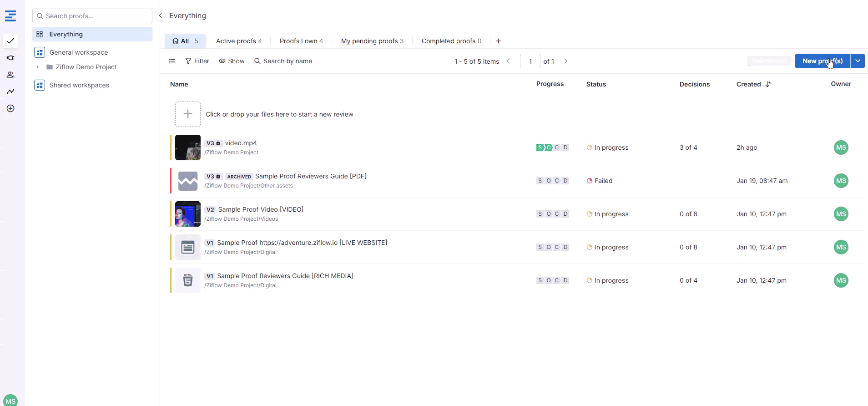Open the proofs checkmark sidebar icon
The height and width of the screenshot is (406, 868).
10,41
